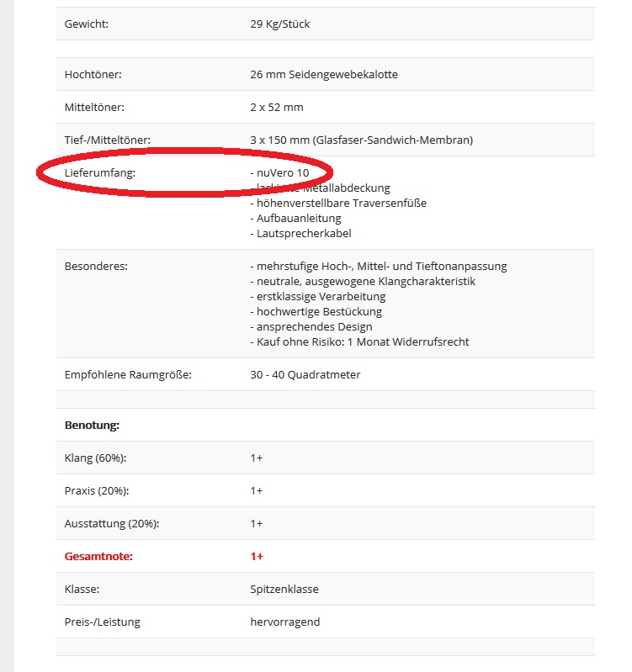Click the Lautsprecherkabel list entry
The width and height of the screenshot is (632, 672).
(x=302, y=233)
